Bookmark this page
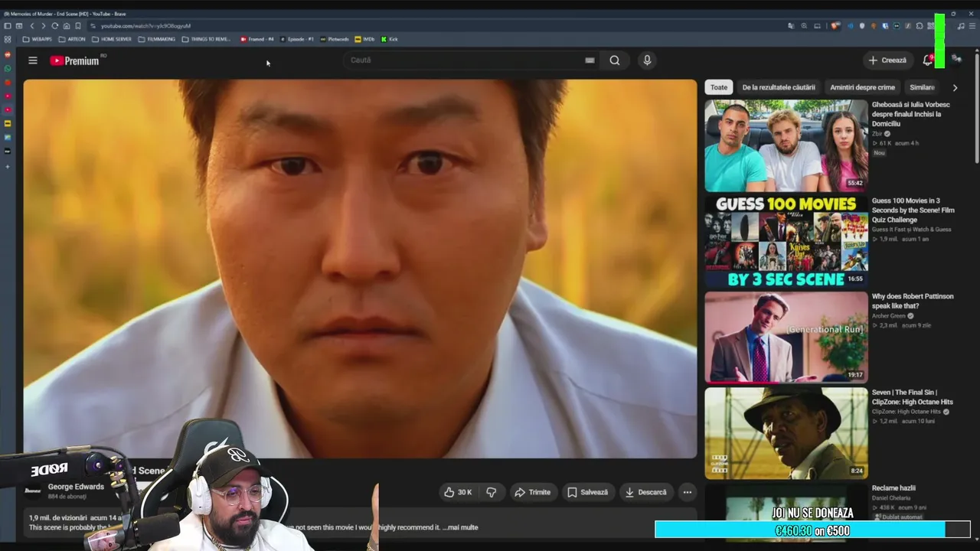980x551 pixels. click(77, 26)
